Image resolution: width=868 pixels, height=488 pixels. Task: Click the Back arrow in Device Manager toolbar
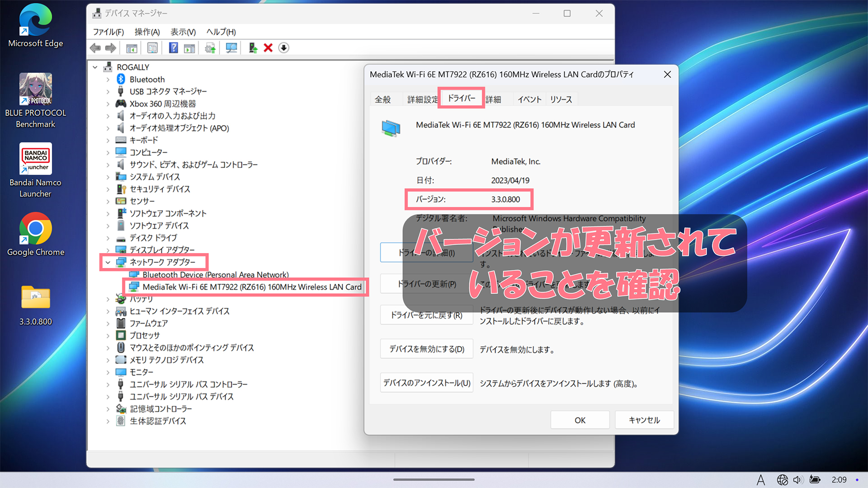tap(95, 48)
